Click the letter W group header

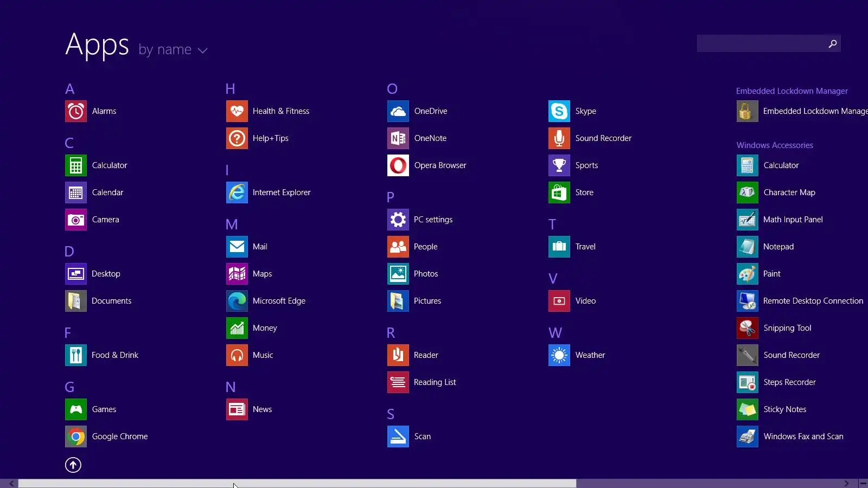pyautogui.click(x=555, y=333)
